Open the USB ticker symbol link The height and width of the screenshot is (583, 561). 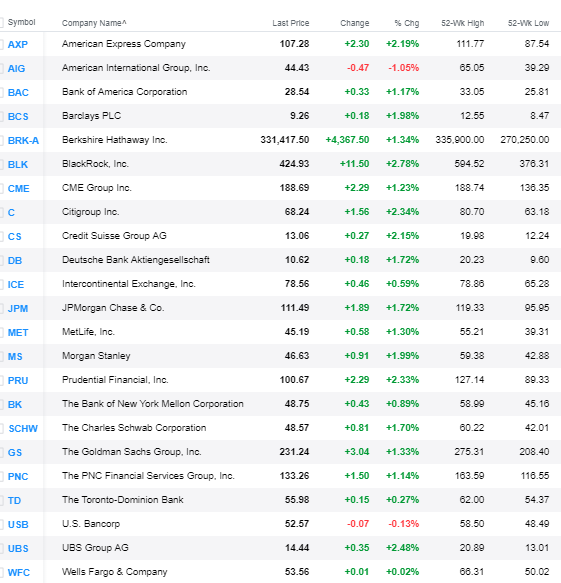coord(18,525)
